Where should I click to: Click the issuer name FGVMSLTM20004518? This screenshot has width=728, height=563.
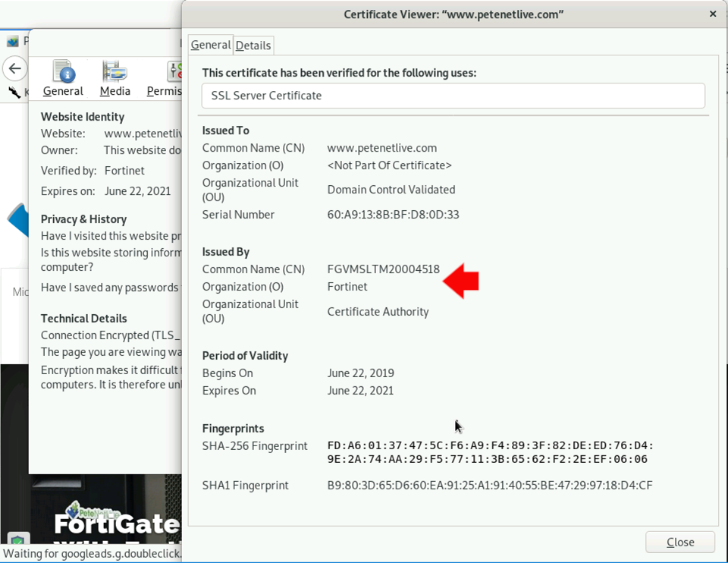(x=384, y=269)
